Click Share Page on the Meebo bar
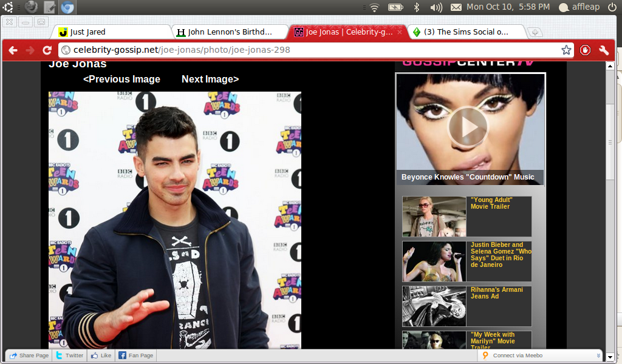Viewport: 622px width, 364px height. [29, 356]
